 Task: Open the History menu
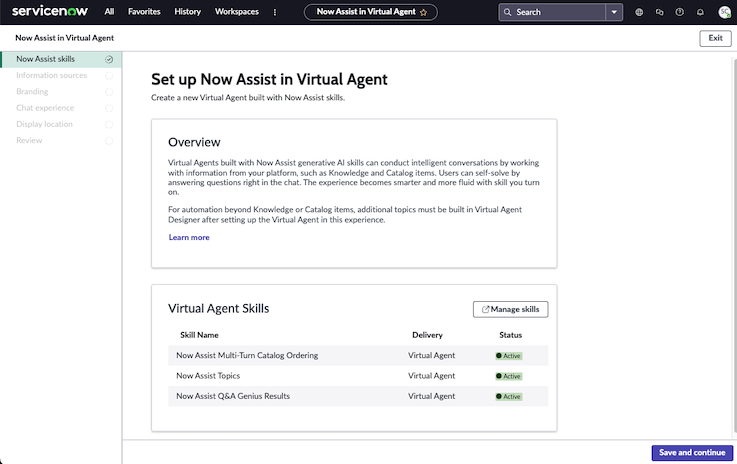[188, 12]
